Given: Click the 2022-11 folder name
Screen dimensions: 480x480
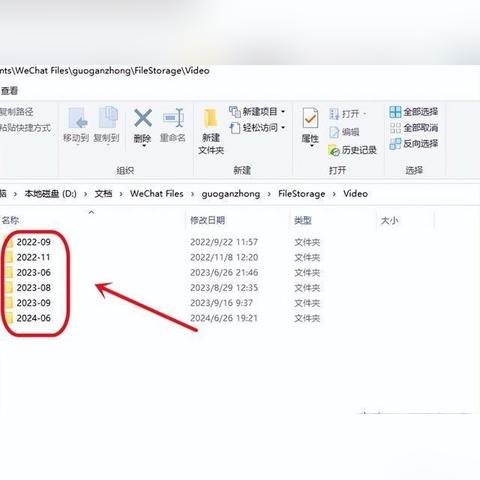Looking at the screenshot, I should [x=34, y=257].
